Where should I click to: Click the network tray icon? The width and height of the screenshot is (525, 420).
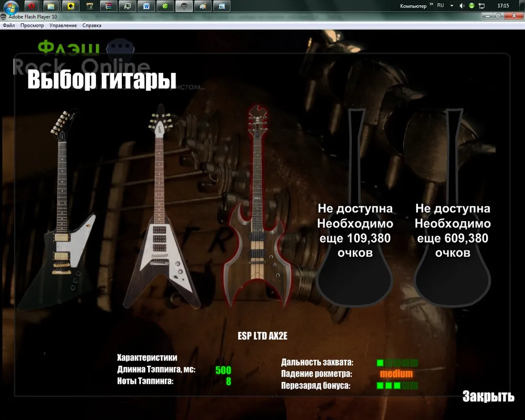481,6
